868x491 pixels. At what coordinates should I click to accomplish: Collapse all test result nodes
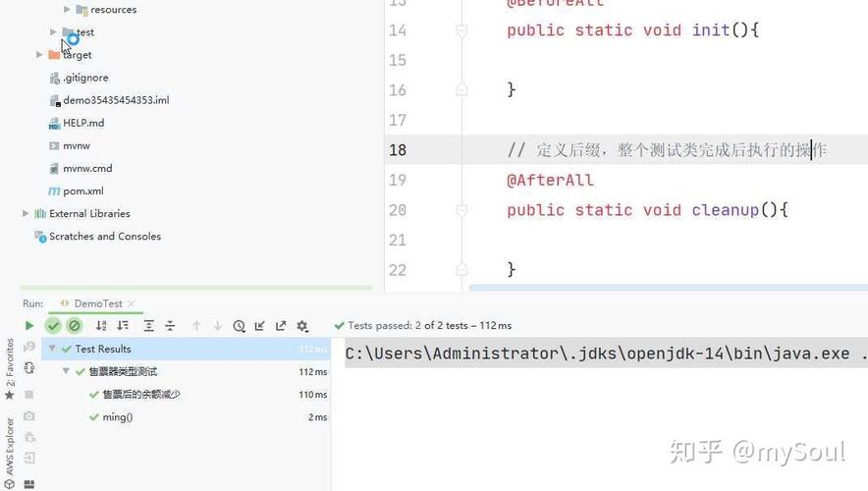(x=170, y=325)
